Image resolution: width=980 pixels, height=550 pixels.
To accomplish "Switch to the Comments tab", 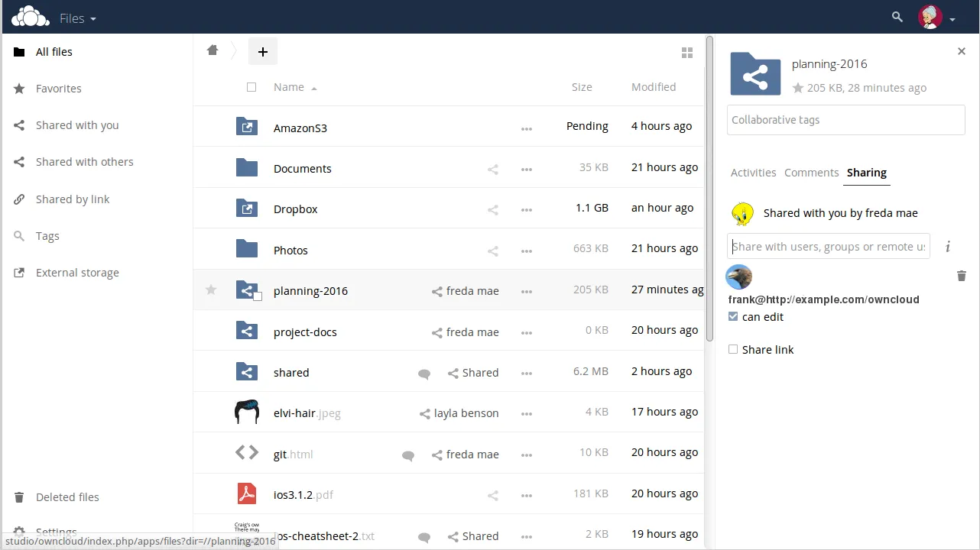I will 811,173.
